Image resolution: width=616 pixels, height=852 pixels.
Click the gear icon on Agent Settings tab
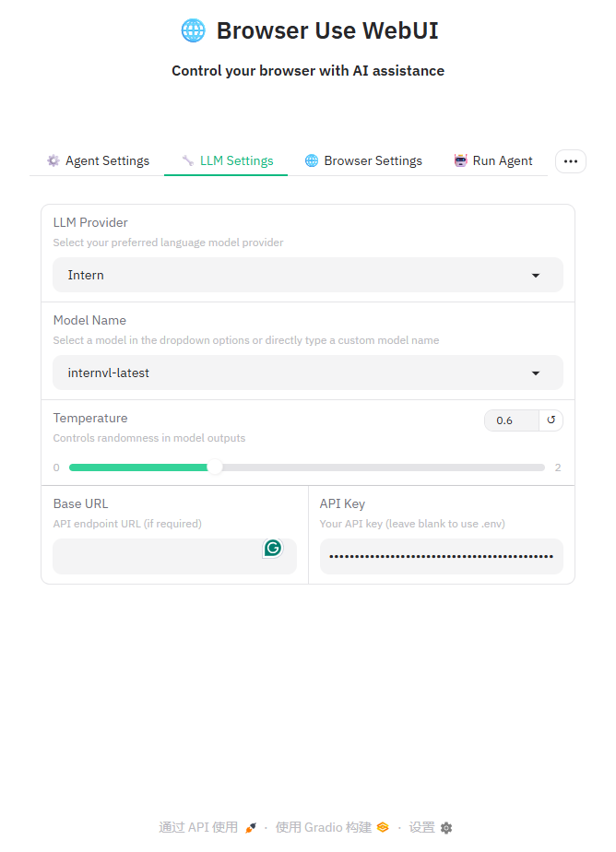pos(53,160)
